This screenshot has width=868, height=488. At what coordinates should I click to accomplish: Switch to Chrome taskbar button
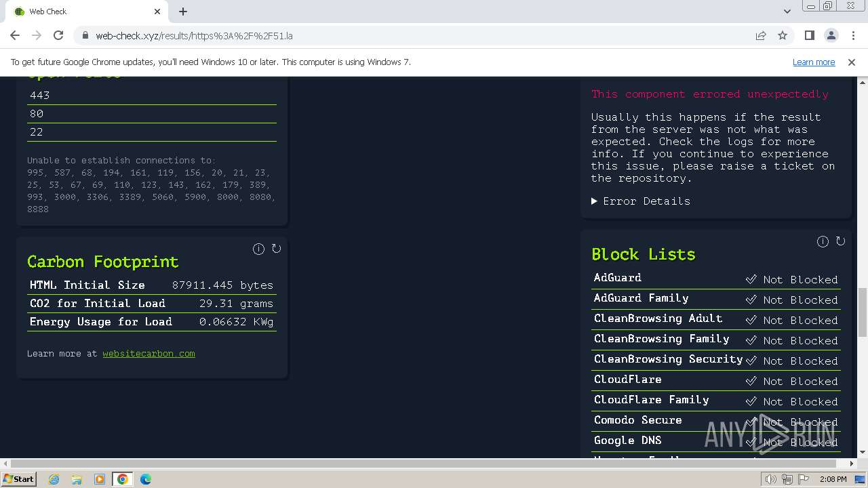[122, 479]
